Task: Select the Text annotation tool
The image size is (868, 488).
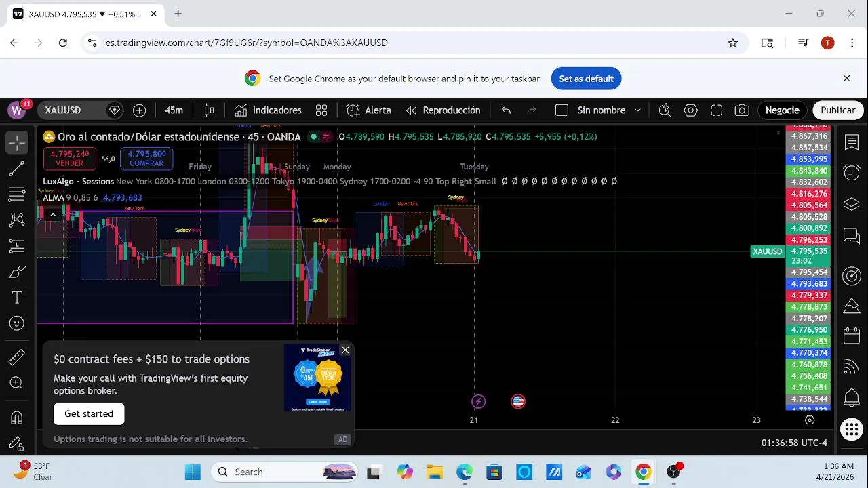Action: point(17,298)
